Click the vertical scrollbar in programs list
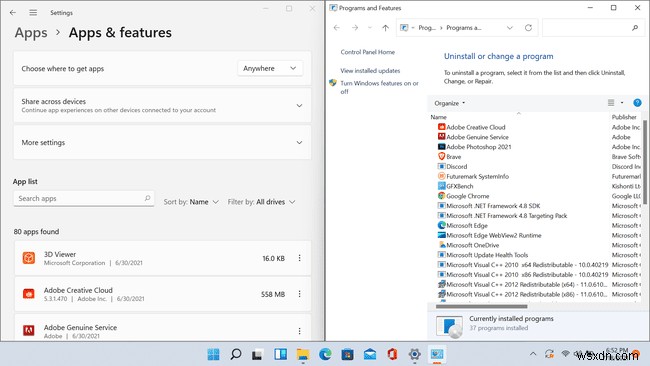This screenshot has height=366, width=650. coord(645,162)
